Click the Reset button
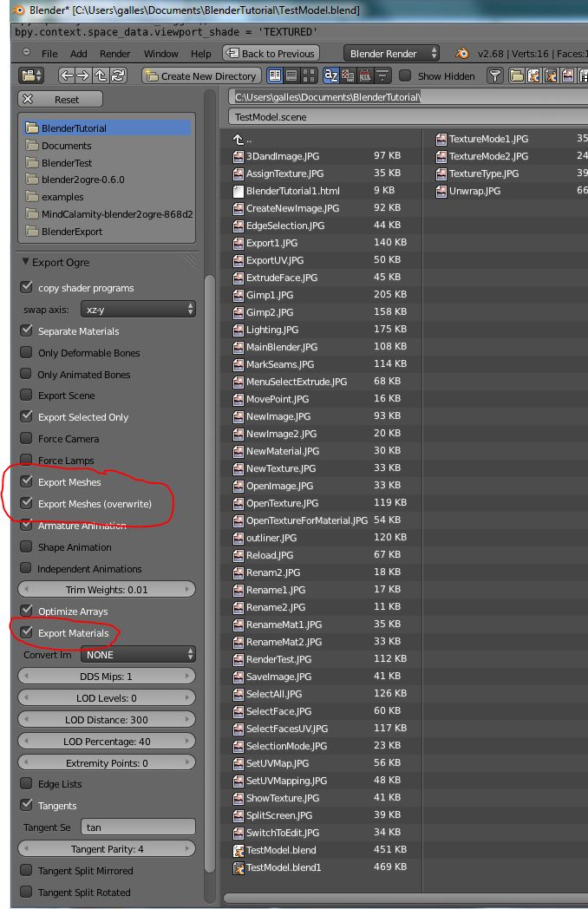The height and width of the screenshot is (909, 588). pos(61,99)
